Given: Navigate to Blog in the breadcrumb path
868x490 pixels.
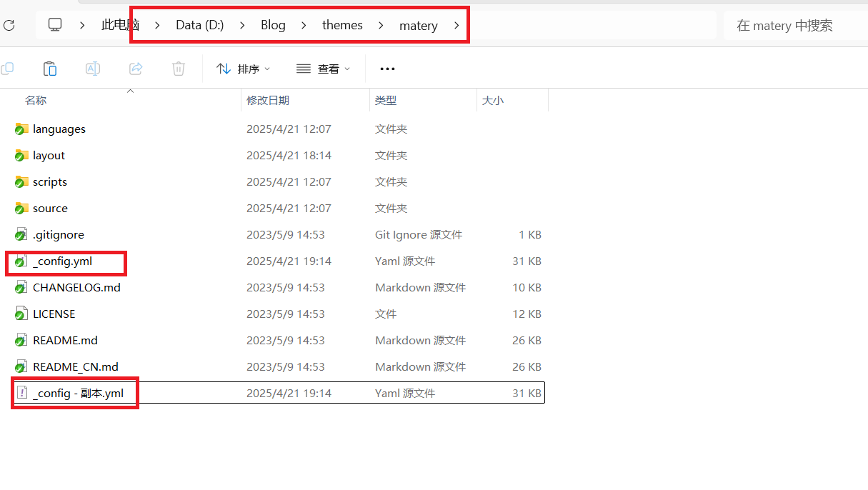Looking at the screenshot, I should click(273, 25).
